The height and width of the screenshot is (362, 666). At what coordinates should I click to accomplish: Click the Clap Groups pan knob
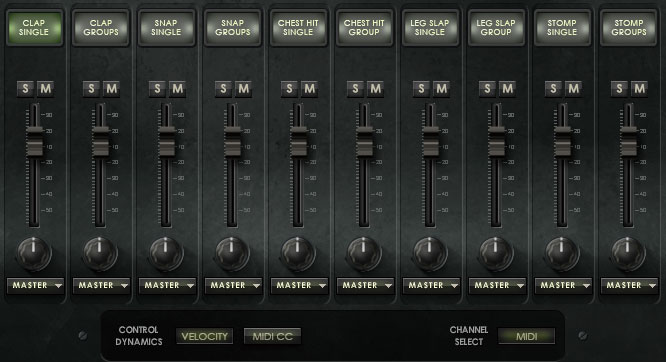click(x=100, y=254)
